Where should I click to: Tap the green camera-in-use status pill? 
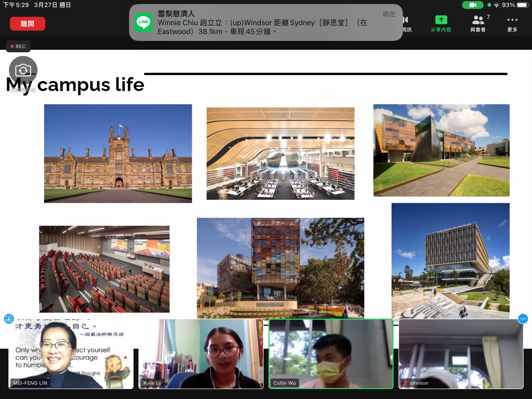[473, 5]
